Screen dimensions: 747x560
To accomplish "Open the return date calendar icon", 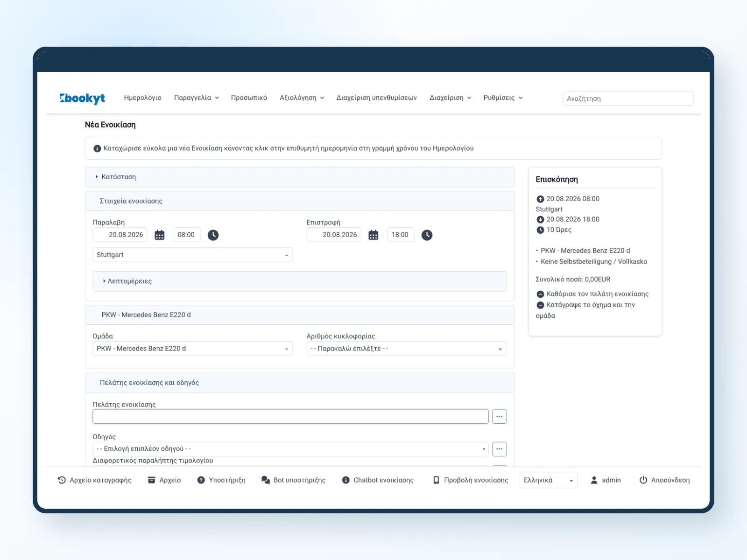I will tap(373, 235).
